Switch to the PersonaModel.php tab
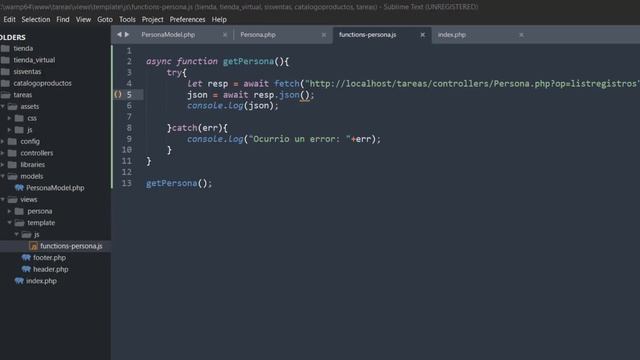Screen dimensions: 640x360 point(168,35)
